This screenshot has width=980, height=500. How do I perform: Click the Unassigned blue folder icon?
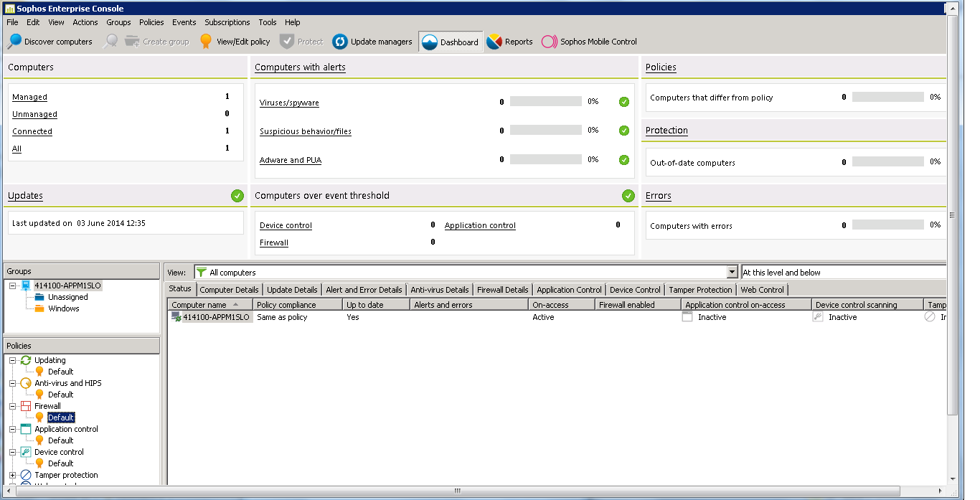(39, 297)
